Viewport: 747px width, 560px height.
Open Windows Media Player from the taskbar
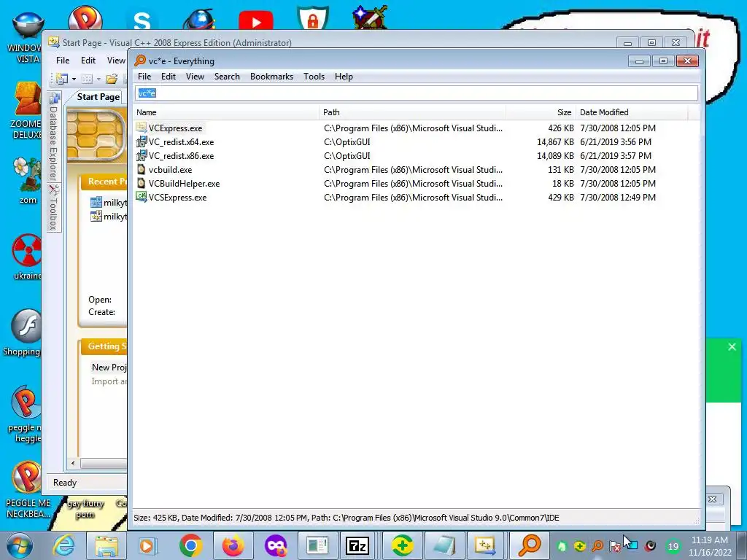pyautogui.click(x=147, y=545)
